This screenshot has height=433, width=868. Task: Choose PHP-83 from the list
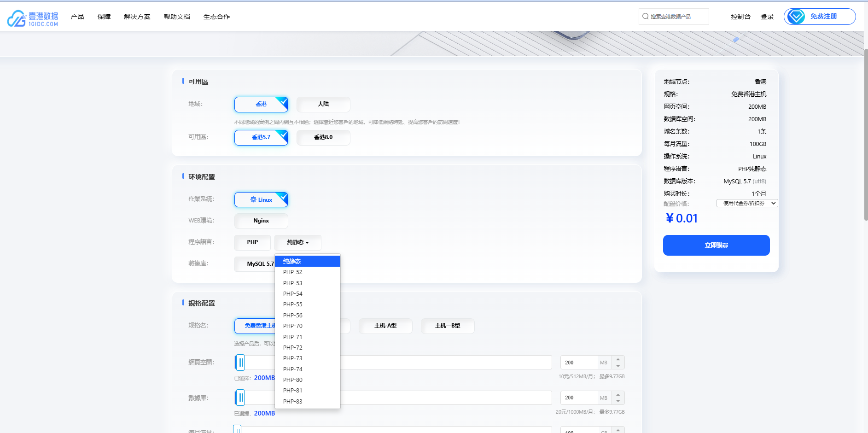[308, 402]
